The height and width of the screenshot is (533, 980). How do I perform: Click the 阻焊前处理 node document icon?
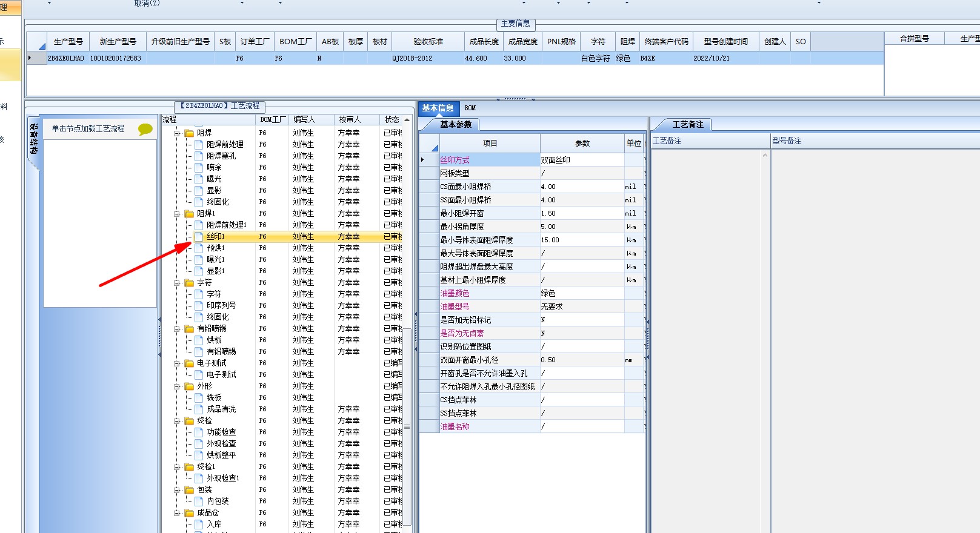(x=199, y=144)
